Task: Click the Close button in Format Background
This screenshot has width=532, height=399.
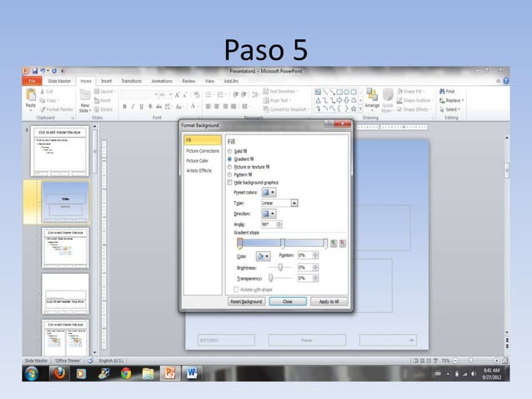Action: 288,301
